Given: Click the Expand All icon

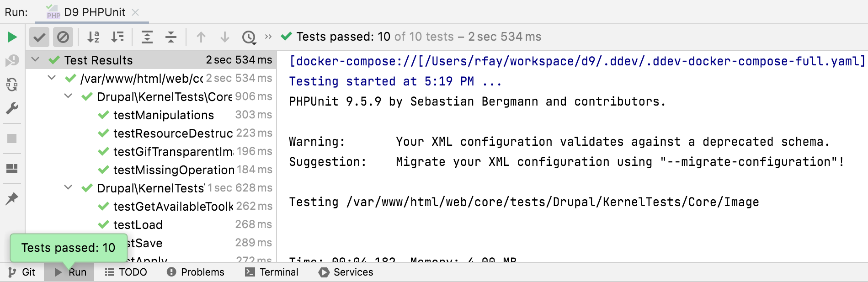Looking at the screenshot, I should [x=147, y=37].
